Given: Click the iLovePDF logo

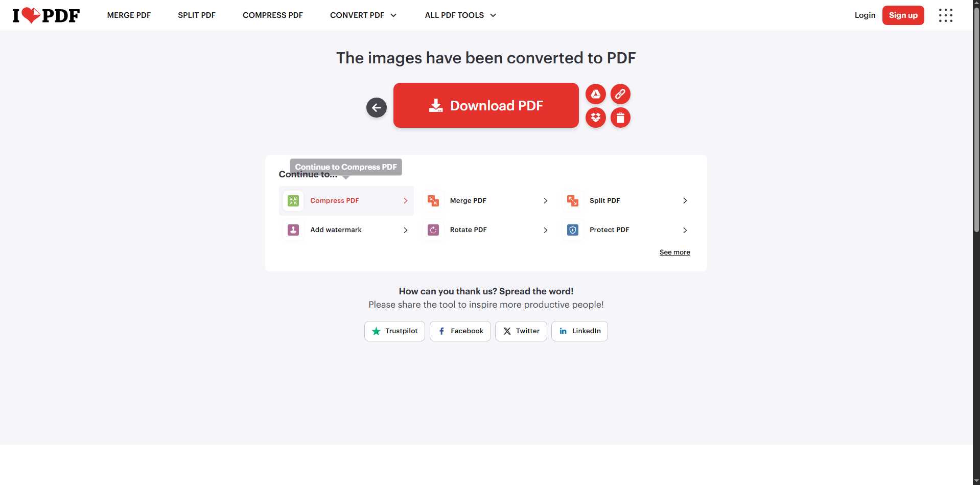Looking at the screenshot, I should tap(46, 15).
